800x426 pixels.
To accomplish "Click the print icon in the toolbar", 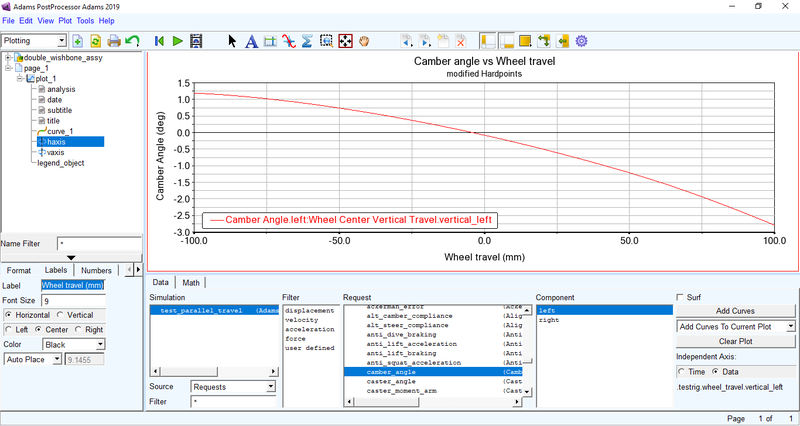I will point(114,41).
